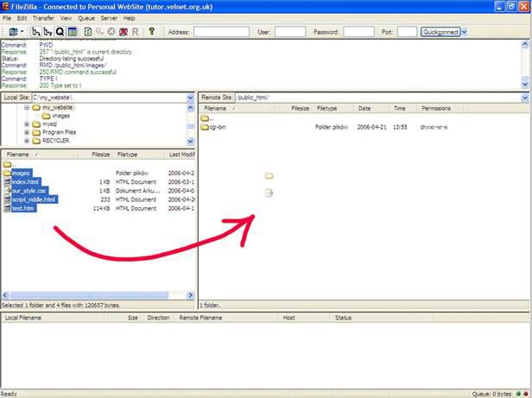Focus the User input field

tap(290, 32)
